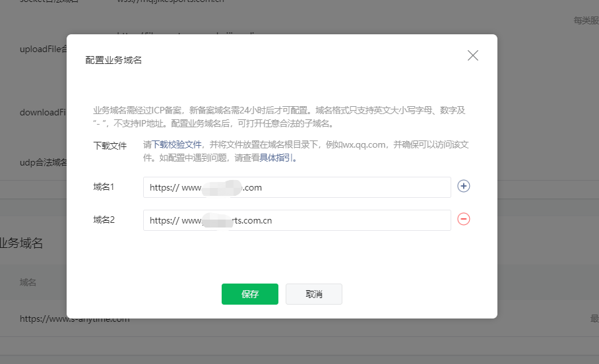Viewport: 599px width, 364px height.
Task: Open the 具体指引 link
Action: (276, 158)
